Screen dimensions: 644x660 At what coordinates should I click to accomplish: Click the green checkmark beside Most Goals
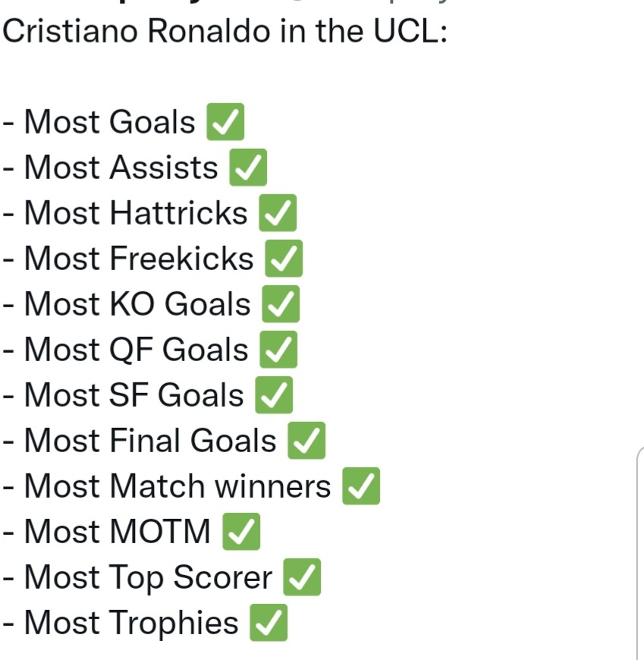[x=225, y=123]
